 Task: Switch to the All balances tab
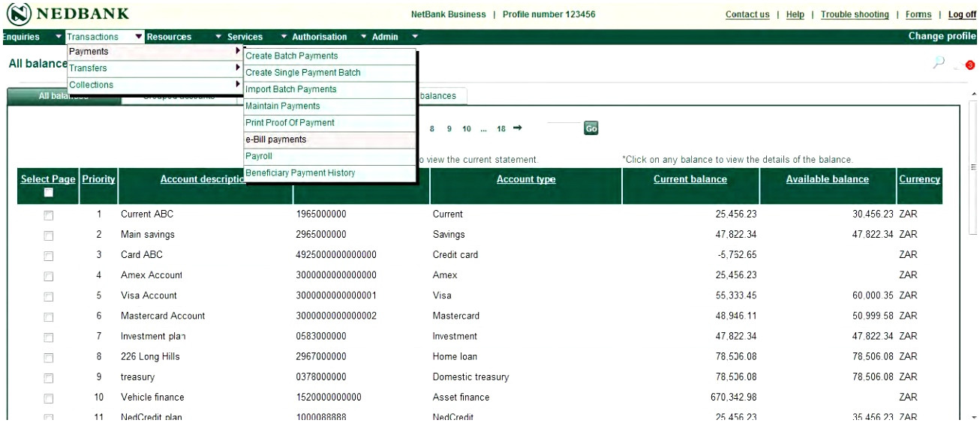click(63, 97)
